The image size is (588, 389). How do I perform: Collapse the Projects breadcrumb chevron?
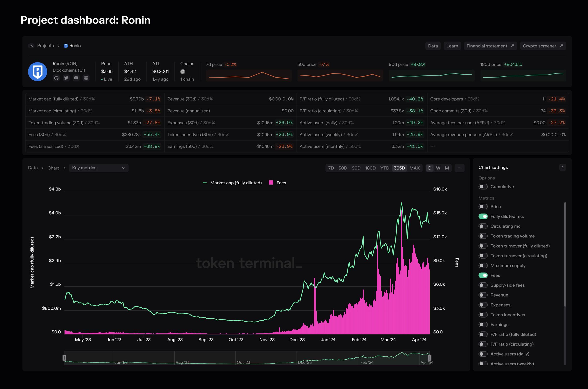click(31, 46)
